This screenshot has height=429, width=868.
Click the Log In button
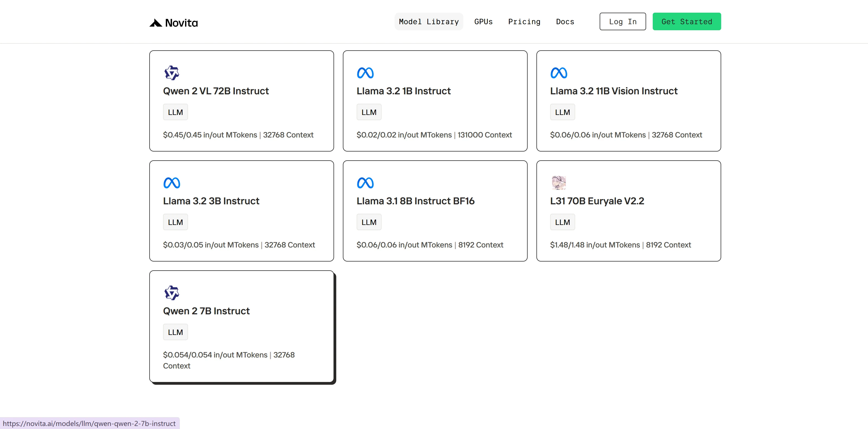[x=623, y=21]
